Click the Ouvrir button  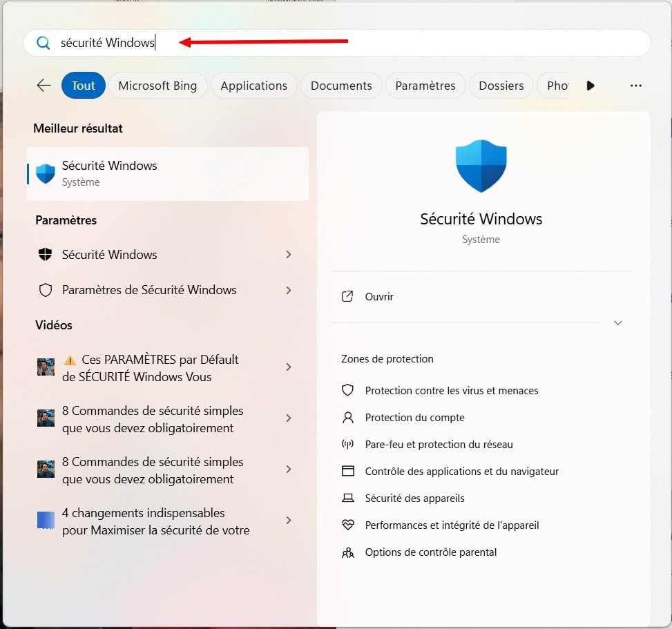pyautogui.click(x=378, y=297)
